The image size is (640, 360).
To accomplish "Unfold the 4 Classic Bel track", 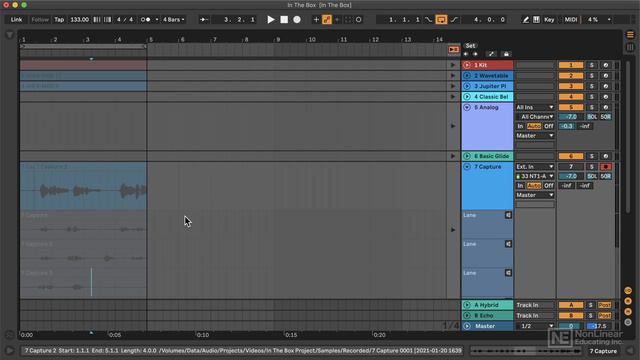I will [x=467, y=97].
